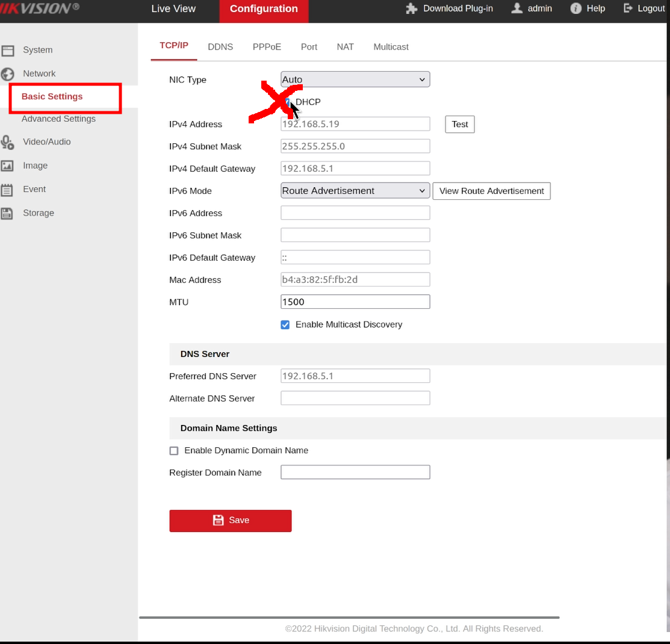Click the Image picture icon
The image size is (670, 644).
[x=7, y=166]
